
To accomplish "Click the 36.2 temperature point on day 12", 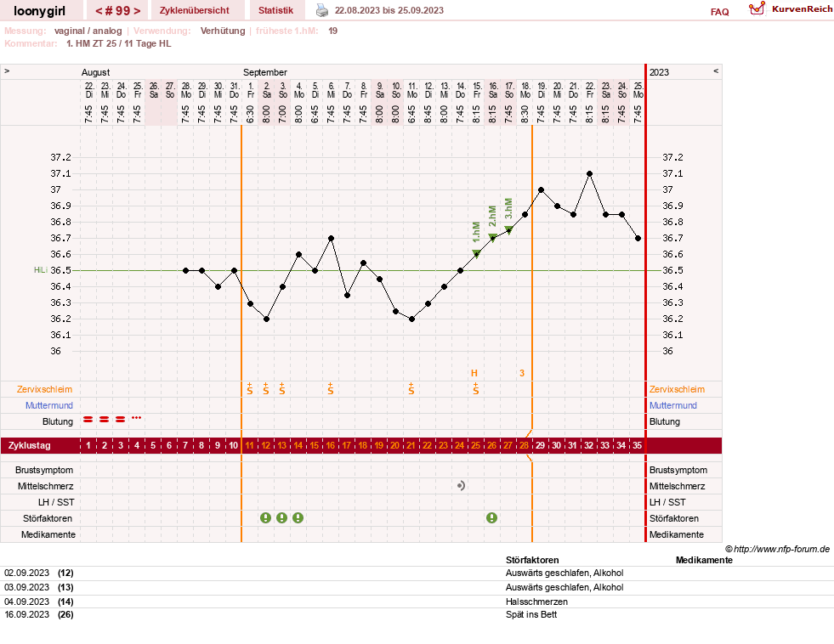I will pos(266,319).
